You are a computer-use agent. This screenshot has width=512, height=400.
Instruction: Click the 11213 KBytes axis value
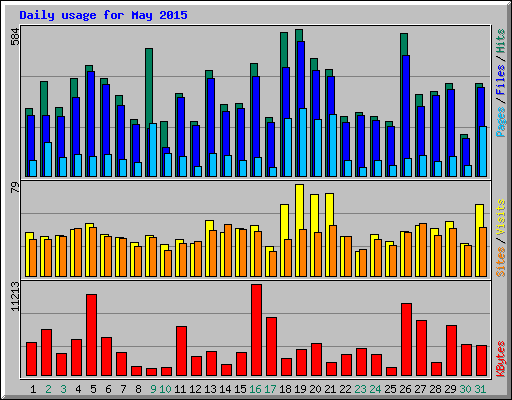click(x=15, y=297)
